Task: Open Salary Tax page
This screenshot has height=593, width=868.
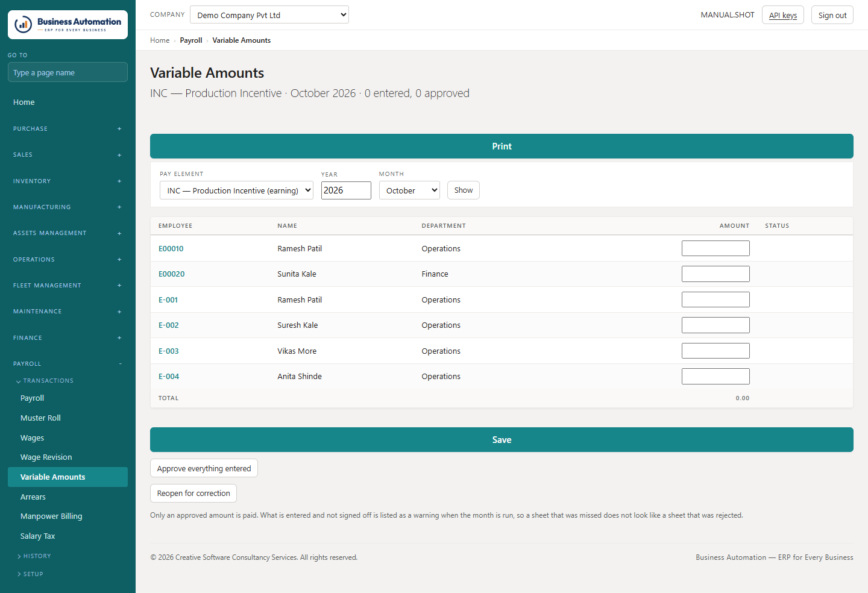Action: coord(68,536)
